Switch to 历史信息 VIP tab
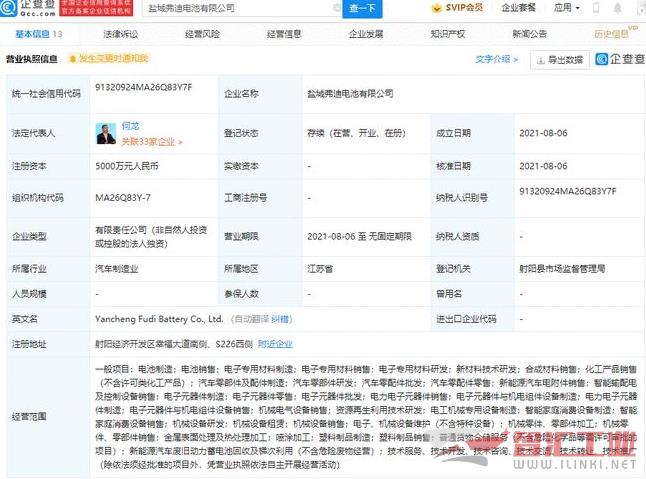646x479 pixels. (x=614, y=33)
